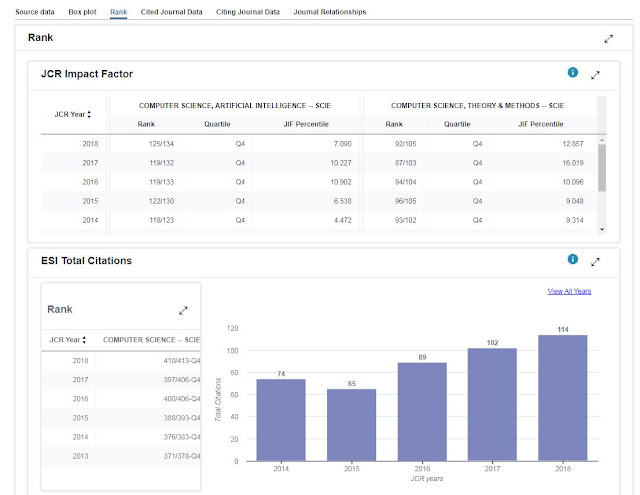
Task: Select ESI rank 376/383-Q4 for 2014
Action: point(182,437)
